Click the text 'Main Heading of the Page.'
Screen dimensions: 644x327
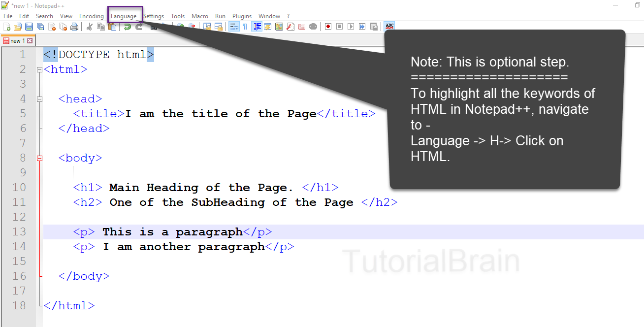tap(201, 188)
